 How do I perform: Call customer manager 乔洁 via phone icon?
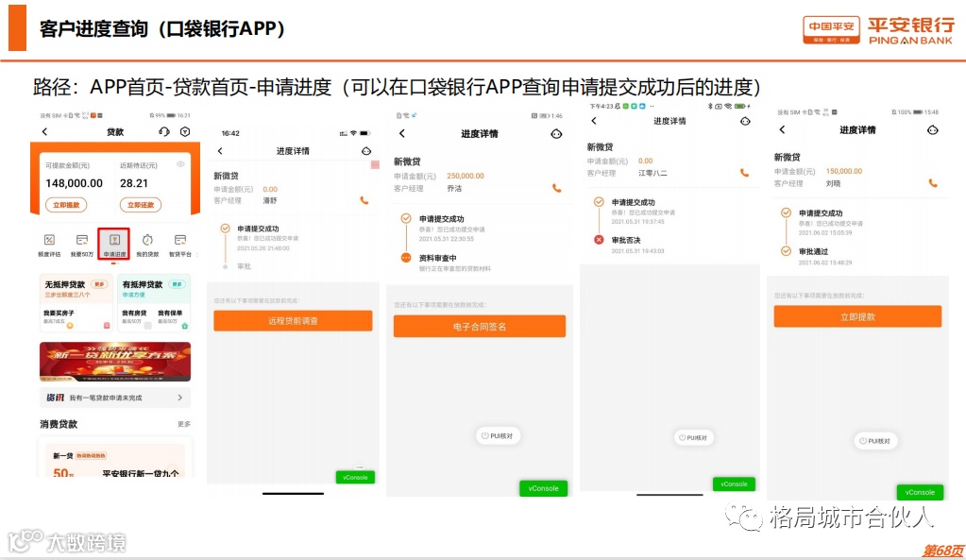click(x=556, y=188)
